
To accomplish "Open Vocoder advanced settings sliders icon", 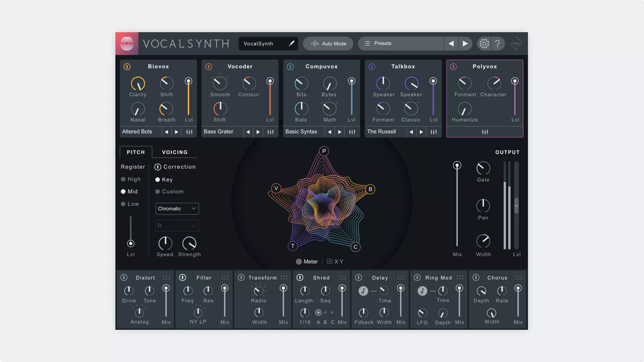I will point(271,132).
